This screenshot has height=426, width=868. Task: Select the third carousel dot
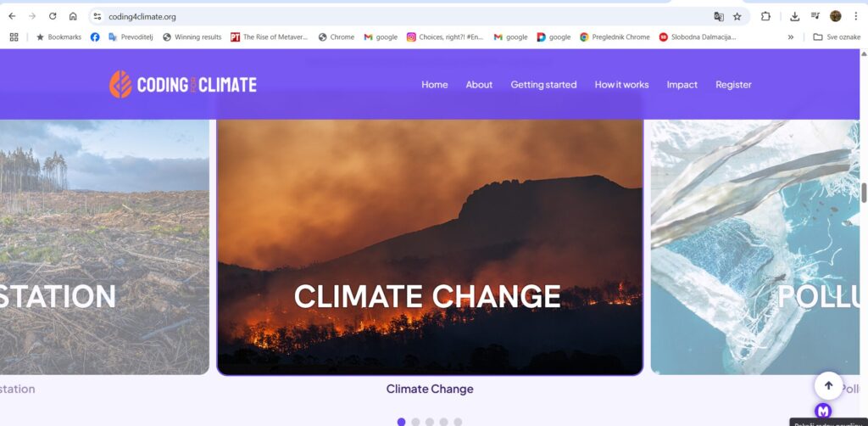tap(430, 422)
